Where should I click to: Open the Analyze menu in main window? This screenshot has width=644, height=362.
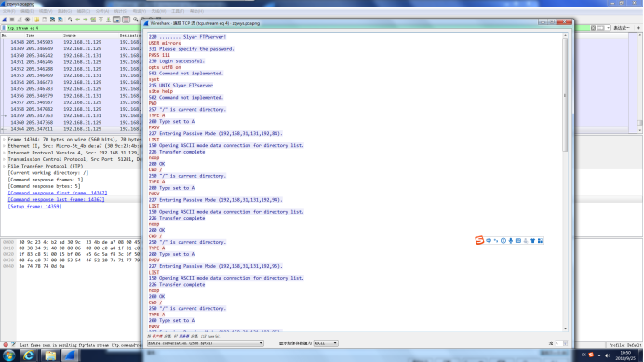102,11
